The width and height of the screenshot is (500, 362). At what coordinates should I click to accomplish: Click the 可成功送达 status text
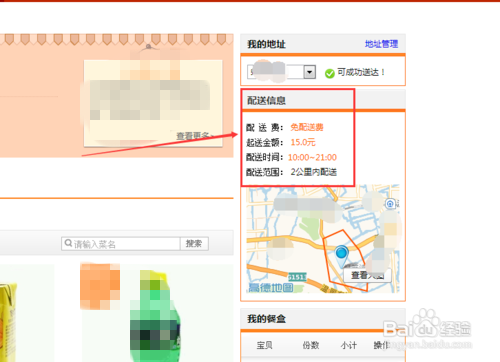[x=361, y=72]
